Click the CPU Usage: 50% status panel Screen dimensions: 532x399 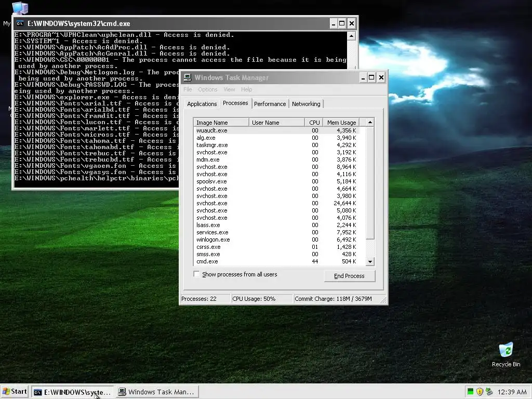click(262, 299)
